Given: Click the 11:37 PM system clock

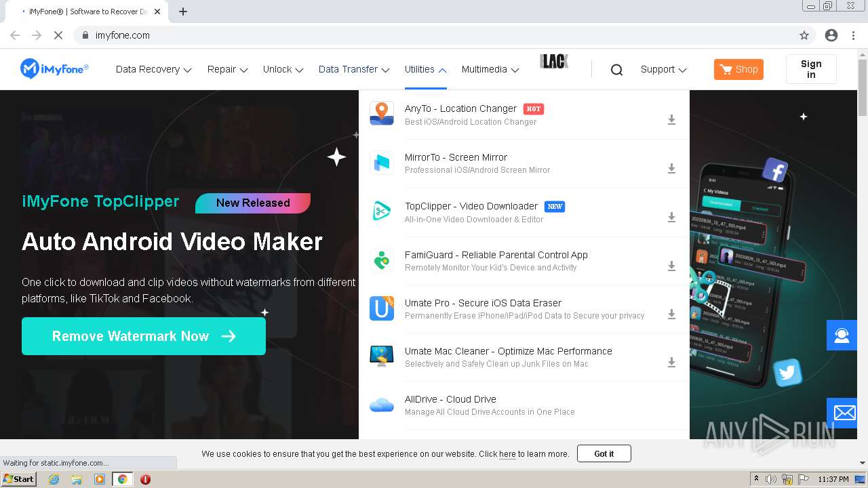Looking at the screenshot, I should [x=833, y=479].
